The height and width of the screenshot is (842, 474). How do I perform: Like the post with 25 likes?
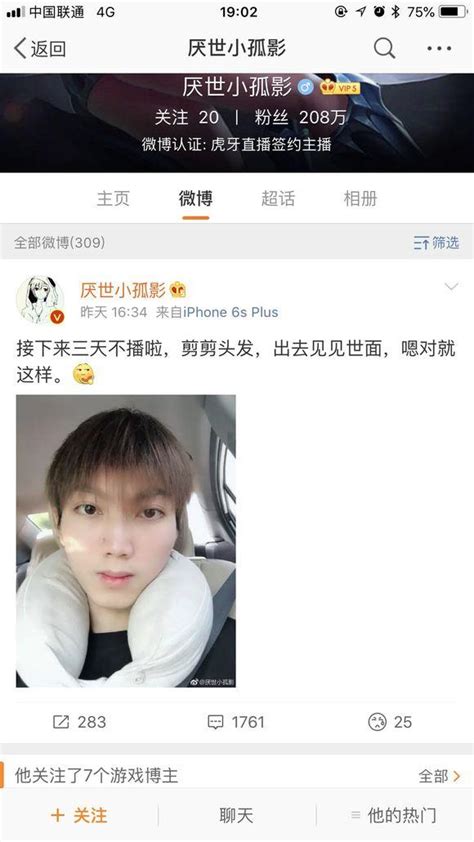(390, 722)
